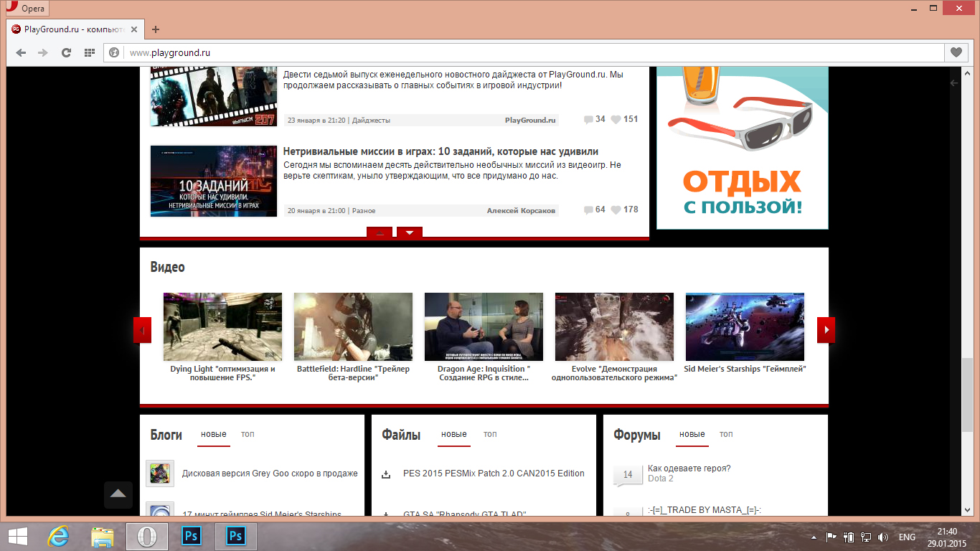The height and width of the screenshot is (551, 980).
Task: Open the "Dota 2" forum link
Action: pyautogui.click(x=661, y=479)
